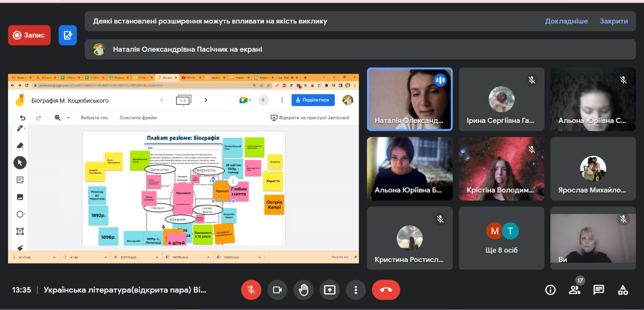Expand the re1.zip download chevron
The width and height of the screenshot is (644, 310).
(x=105, y=257)
